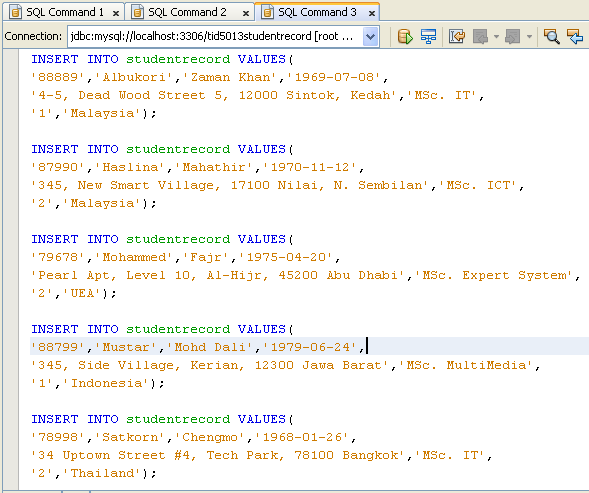Click 'Malaysia' in the first INSERT statement

click(102, 113)
